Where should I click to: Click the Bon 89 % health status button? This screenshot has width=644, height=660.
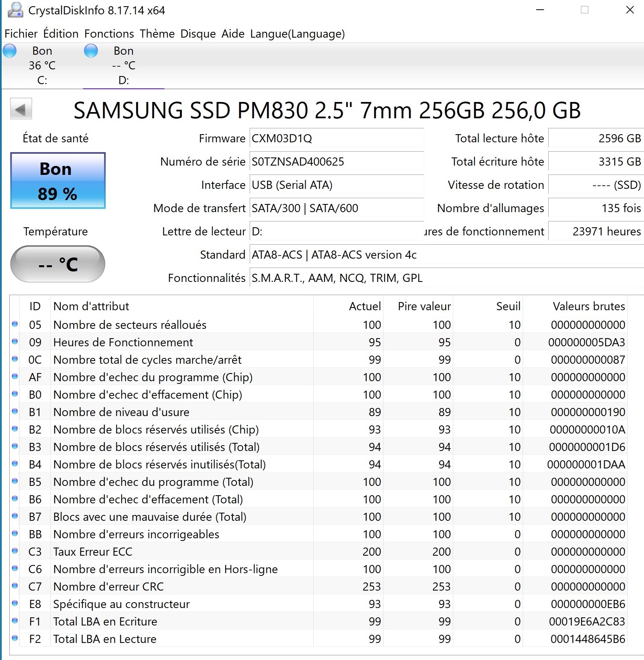[x=58, y=181]
